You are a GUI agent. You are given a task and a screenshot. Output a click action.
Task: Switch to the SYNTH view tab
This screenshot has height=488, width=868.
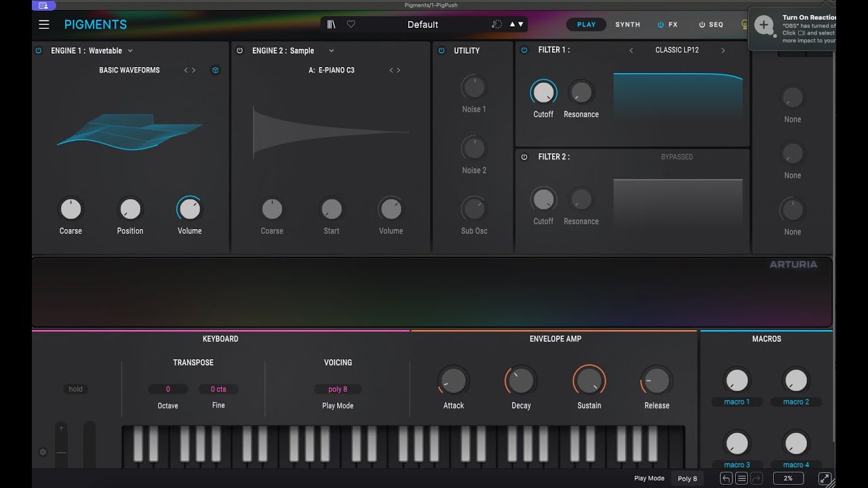(x=628, y=24)
